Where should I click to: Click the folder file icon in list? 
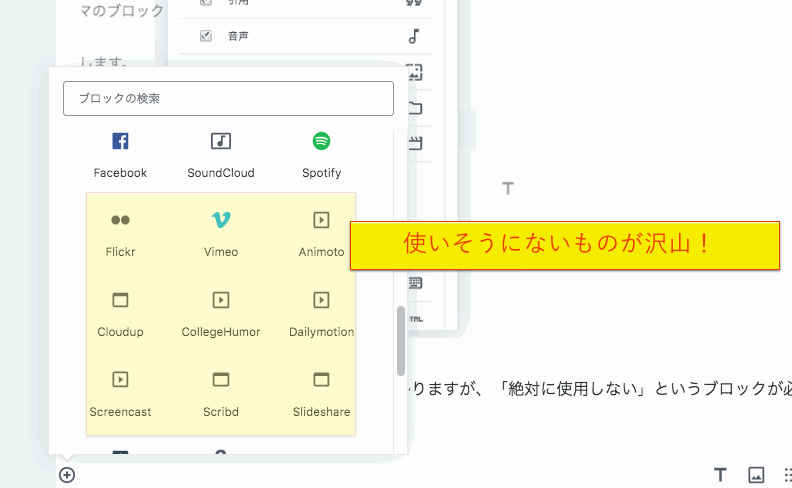[415, 108]
